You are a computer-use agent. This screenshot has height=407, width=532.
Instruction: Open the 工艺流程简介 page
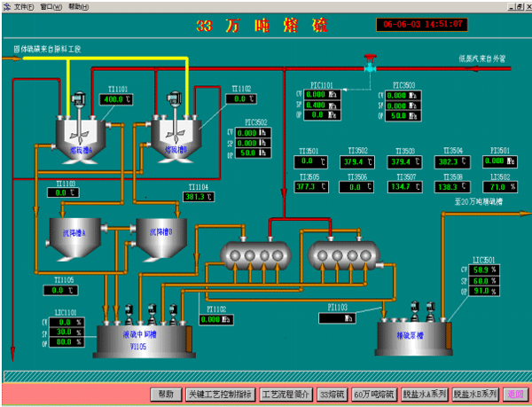pos(286,394)
